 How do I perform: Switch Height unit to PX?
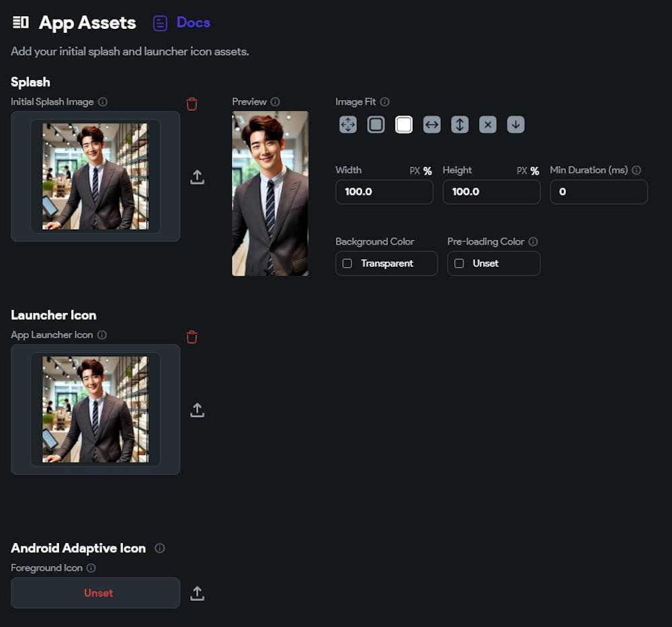pyautogui.click(x=521, y=171)
